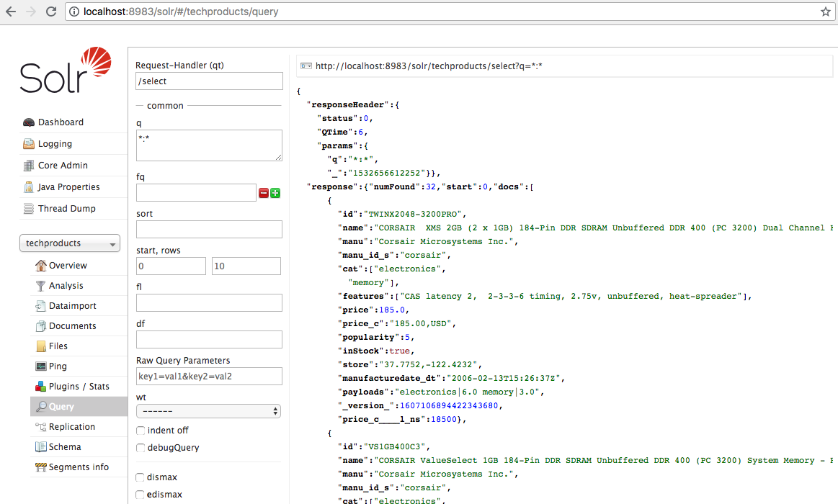The height and width of the screenshot is (504, 838).
Task: Click the df default field input
Action: tap(209, 340)
